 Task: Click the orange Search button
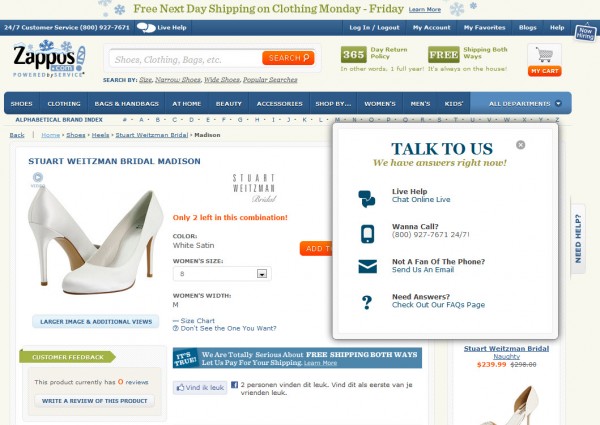[x=288, y=58]
